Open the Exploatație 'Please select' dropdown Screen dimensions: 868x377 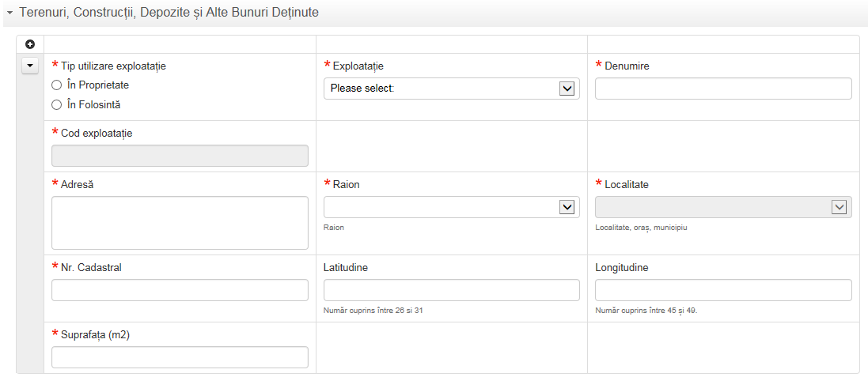click(451, 89)
